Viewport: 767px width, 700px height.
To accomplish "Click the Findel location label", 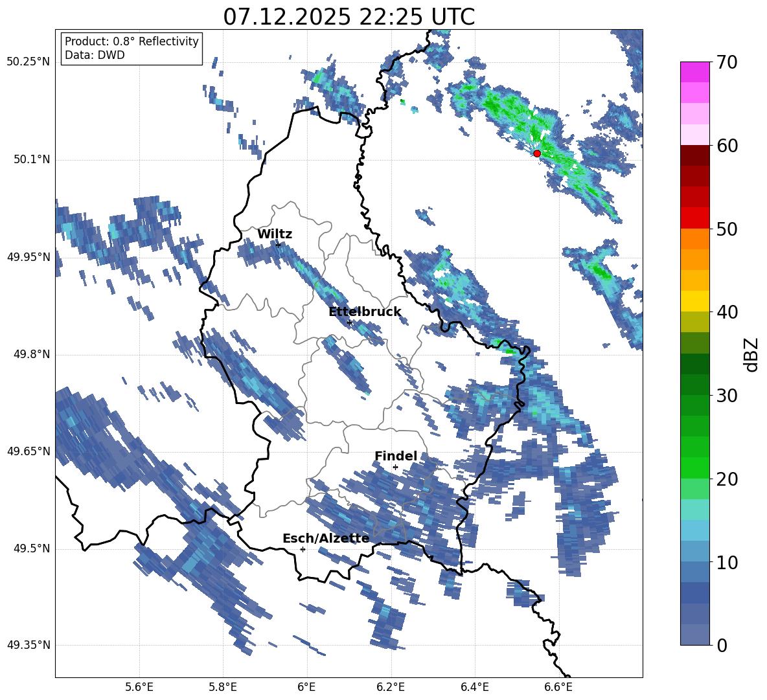I will 396,456.
